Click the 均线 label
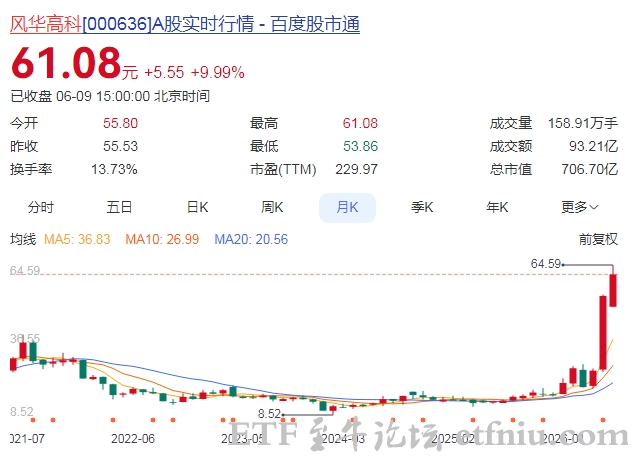 point(23,239)
